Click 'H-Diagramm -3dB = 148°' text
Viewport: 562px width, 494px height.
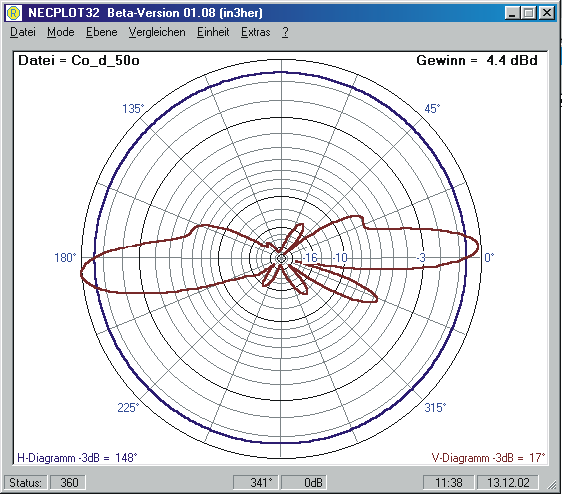77,458
